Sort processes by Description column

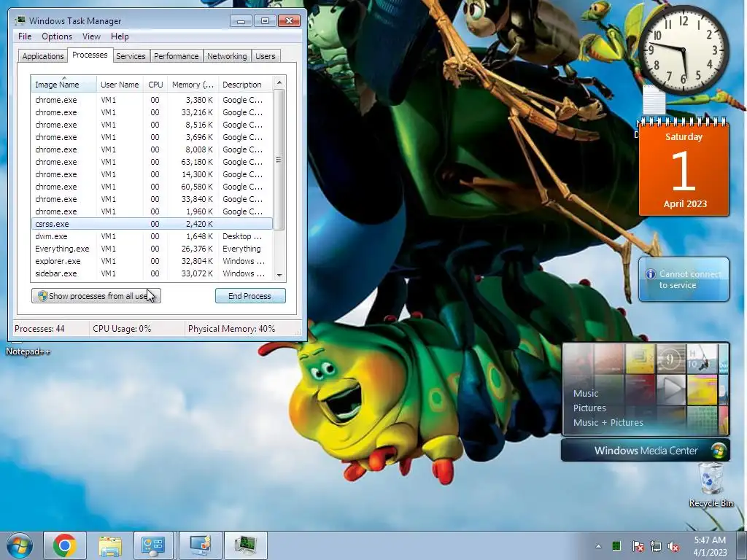(245, 85)
